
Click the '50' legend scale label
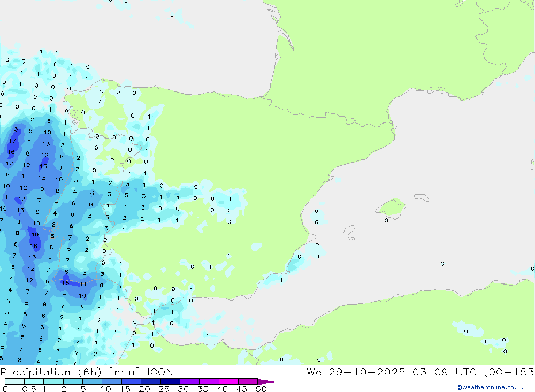[x=261, y=389]
